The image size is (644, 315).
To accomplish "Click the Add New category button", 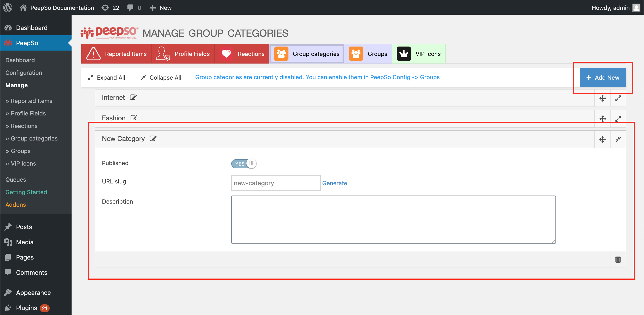I will (603, 77).
